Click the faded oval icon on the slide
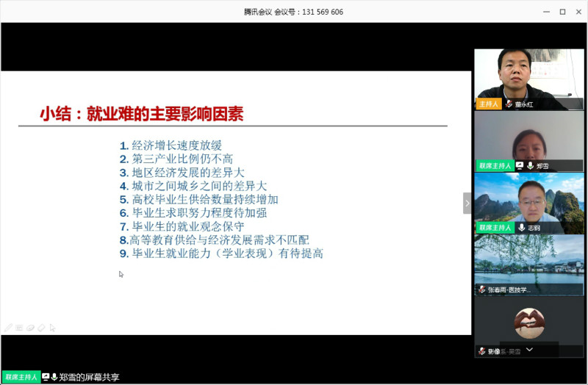This screenshot has height=385, width=588. [x=30, y=327]
